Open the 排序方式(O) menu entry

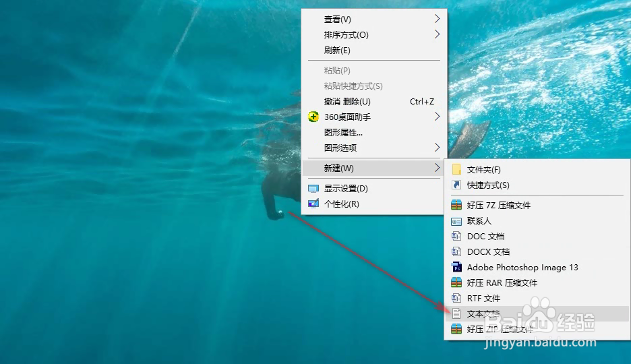pos(374,35)
